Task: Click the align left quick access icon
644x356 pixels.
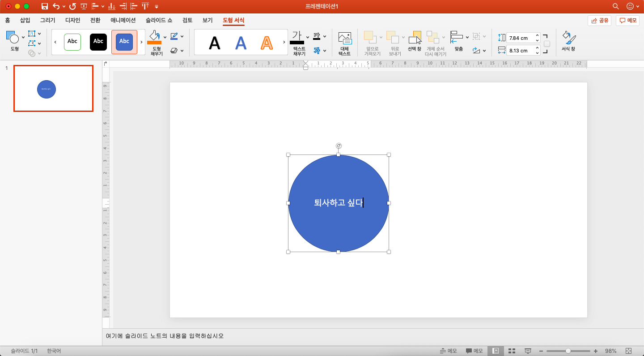Action: pyautogui.click(x=95, y=6)
